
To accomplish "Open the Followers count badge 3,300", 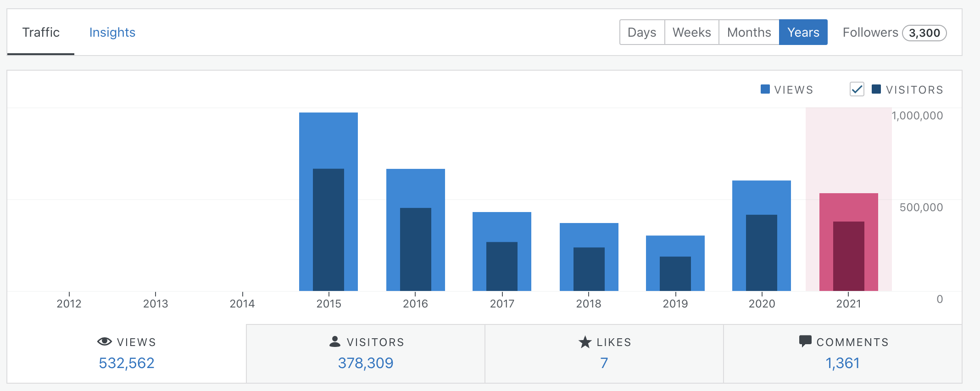I will [924, 33].
